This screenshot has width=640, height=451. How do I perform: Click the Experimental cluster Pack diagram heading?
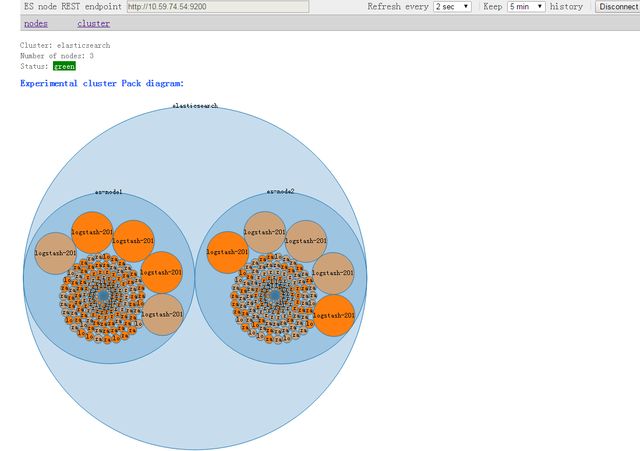click(102, 83)
